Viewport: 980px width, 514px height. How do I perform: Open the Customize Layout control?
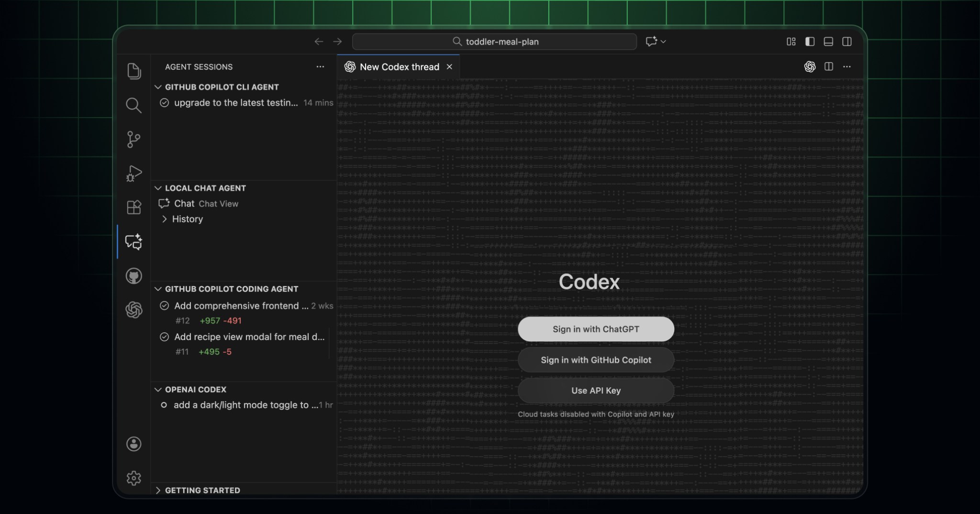coord(791,42)
